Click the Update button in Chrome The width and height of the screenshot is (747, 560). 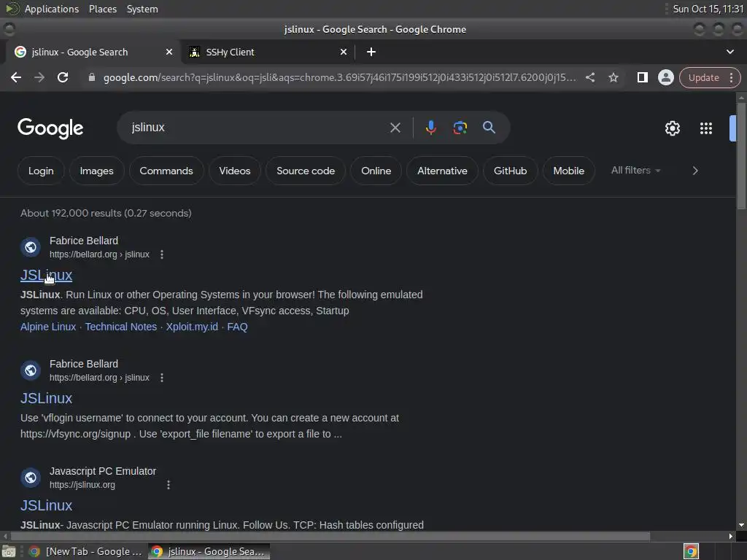[703, 77]
